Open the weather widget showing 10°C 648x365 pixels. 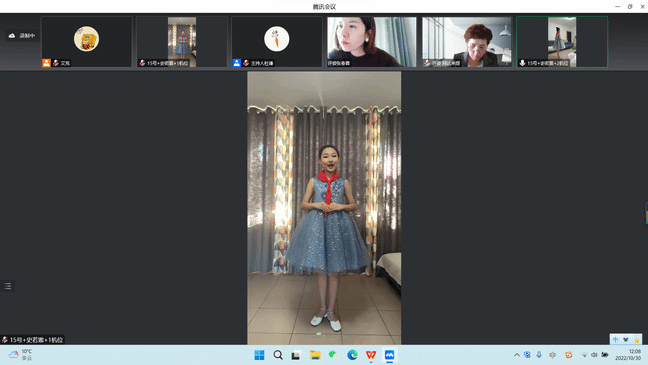point(20,355)
